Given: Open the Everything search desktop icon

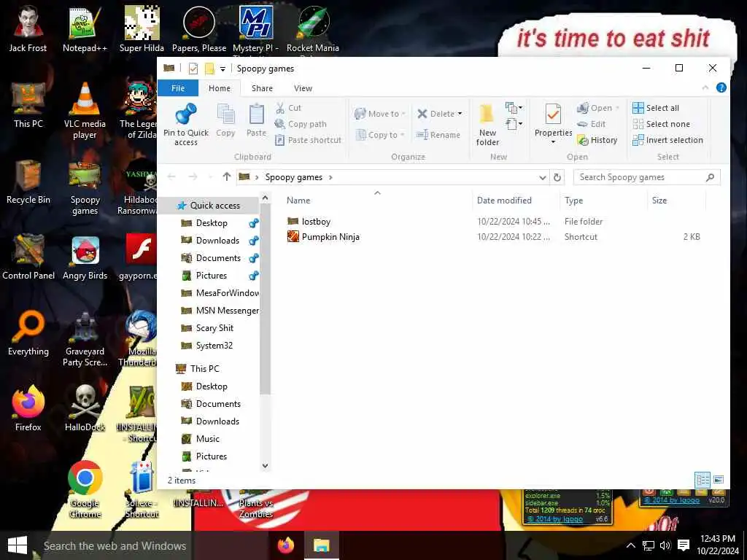Looking at the screenshot, I should (x=28, y=333).
